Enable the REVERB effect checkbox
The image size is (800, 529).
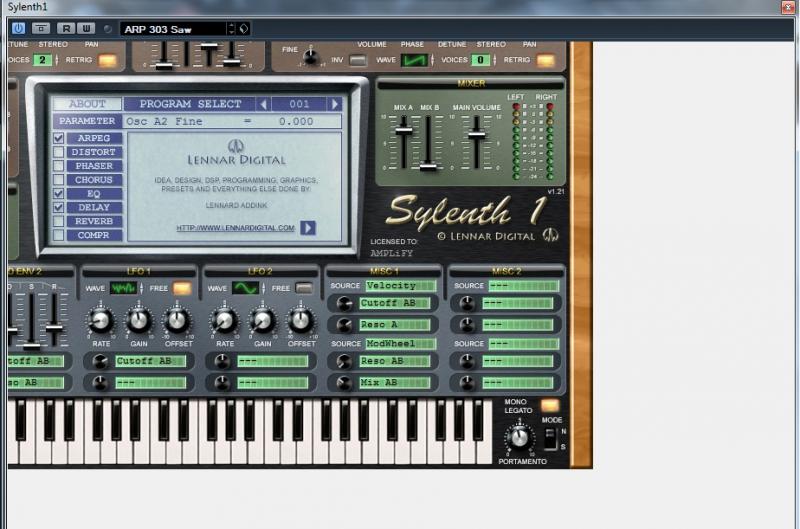coord(59,221)
